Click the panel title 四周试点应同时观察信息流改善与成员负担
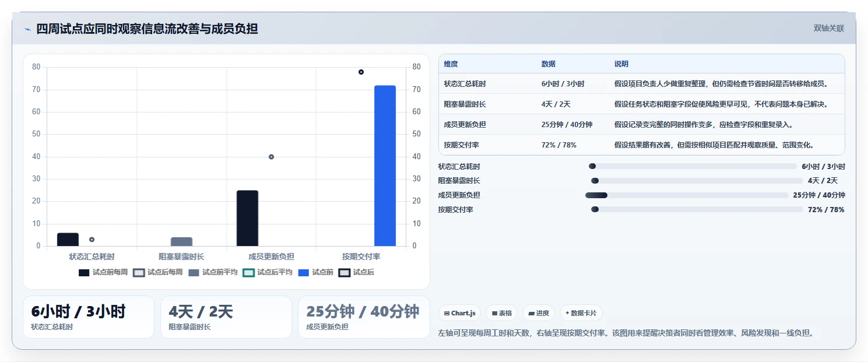 (x=147, y=29)
